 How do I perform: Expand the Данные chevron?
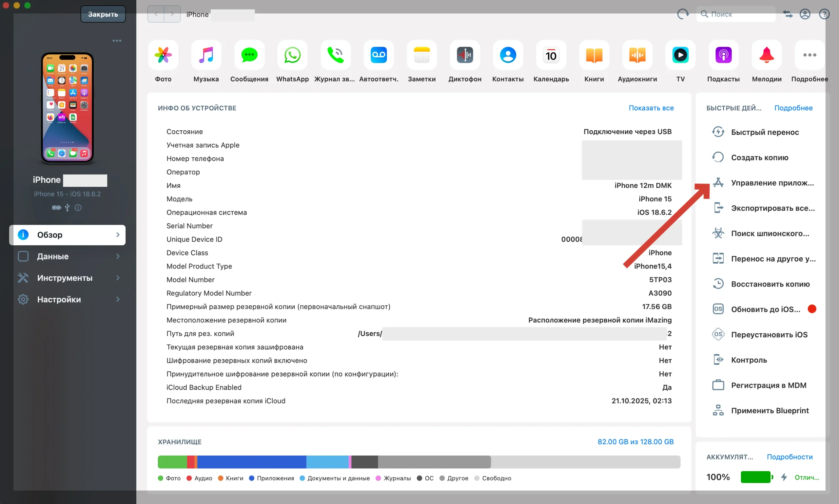118,256
